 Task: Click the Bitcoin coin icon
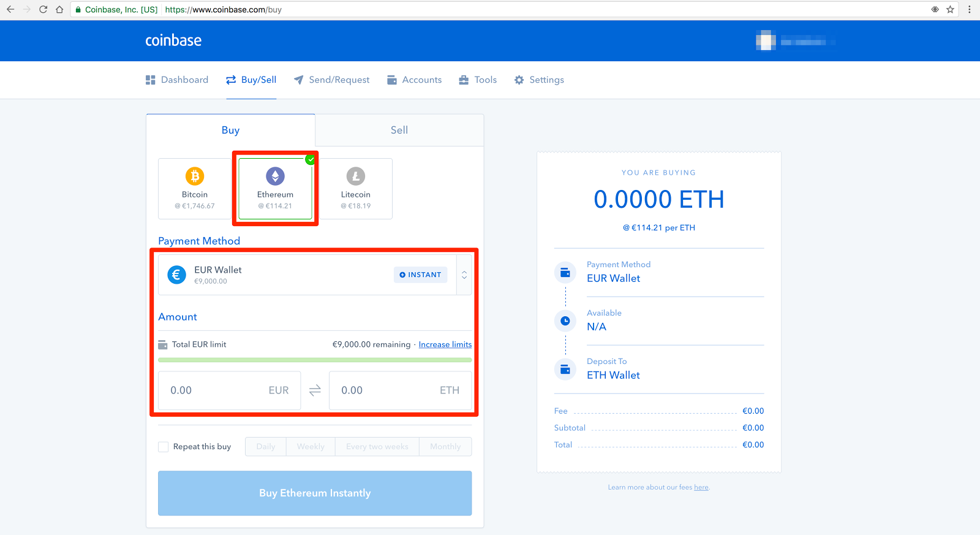[195, 176]
